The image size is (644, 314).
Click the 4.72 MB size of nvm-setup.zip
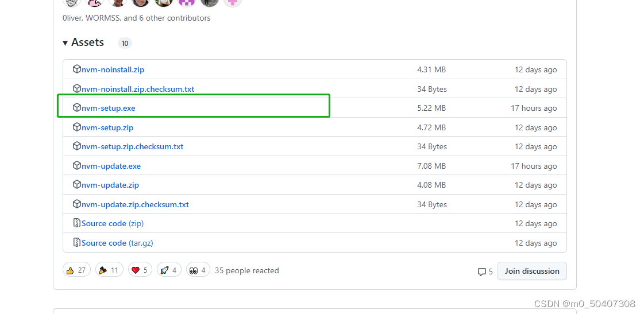tap(431, 127)
